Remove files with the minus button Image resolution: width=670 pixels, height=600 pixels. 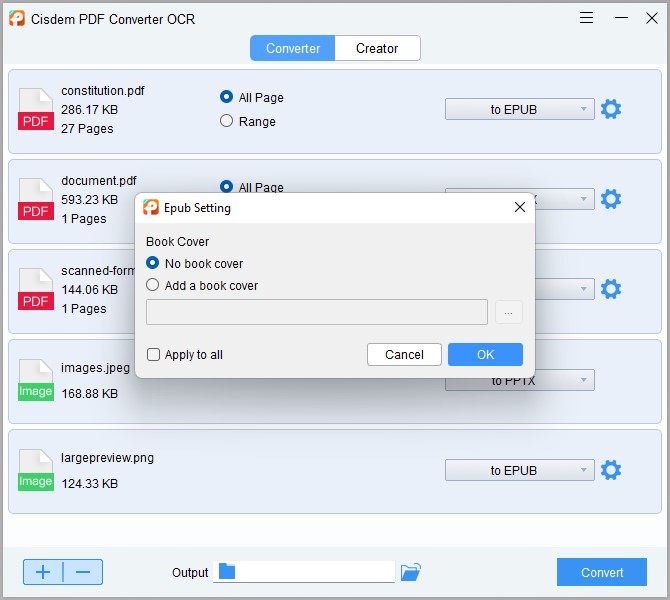pyautogui.click(x=83, y=572)
